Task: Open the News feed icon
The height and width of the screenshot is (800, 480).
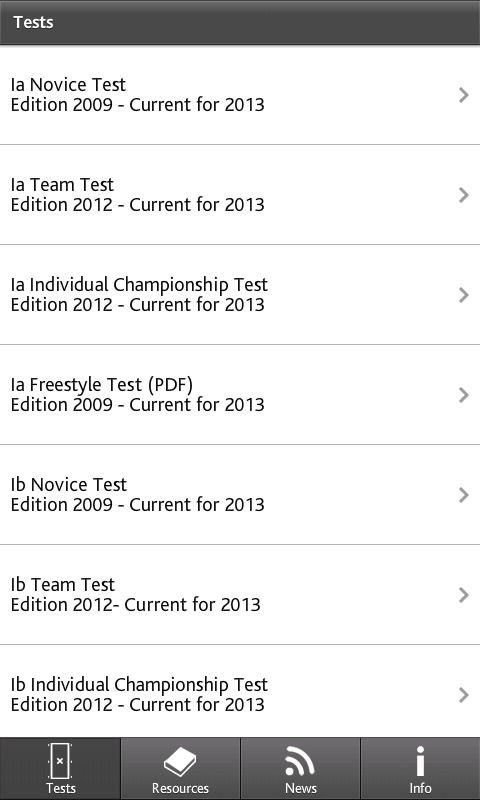Action: click(x=300, y=761)
